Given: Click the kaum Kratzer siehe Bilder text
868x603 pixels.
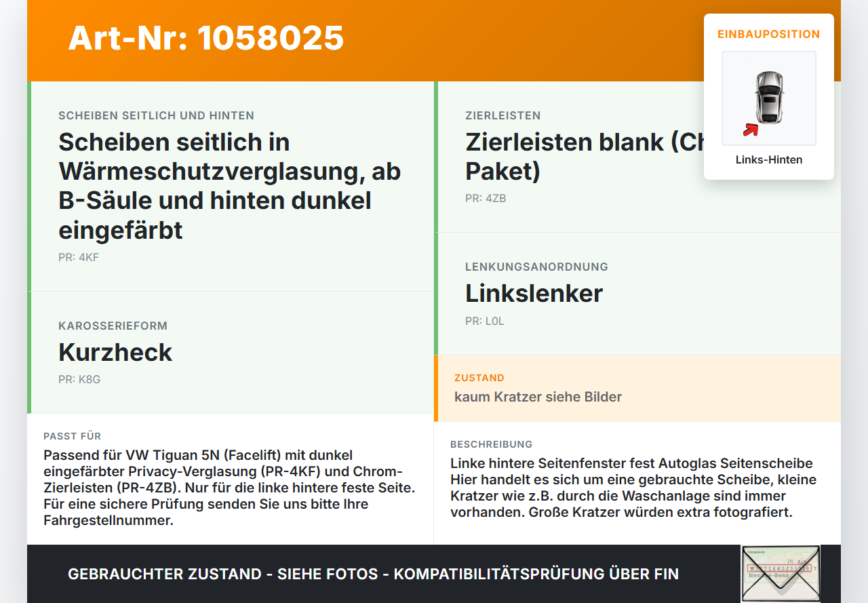Looking at the screenshot, I should 538,397.
